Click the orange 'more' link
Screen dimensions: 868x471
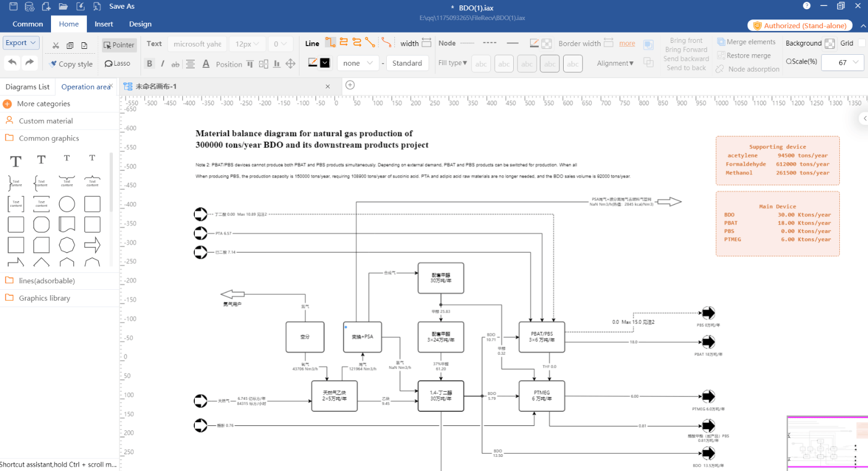pyautogui.click(x=627, y=43)
